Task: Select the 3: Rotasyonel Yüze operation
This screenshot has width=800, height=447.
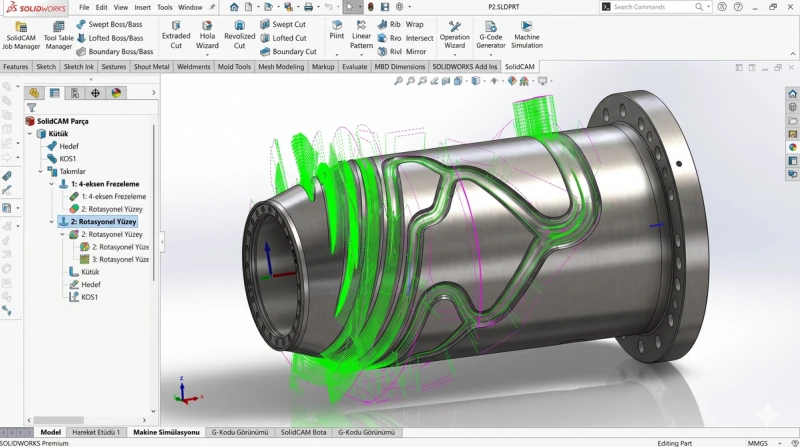Action: tap(114, 259)
